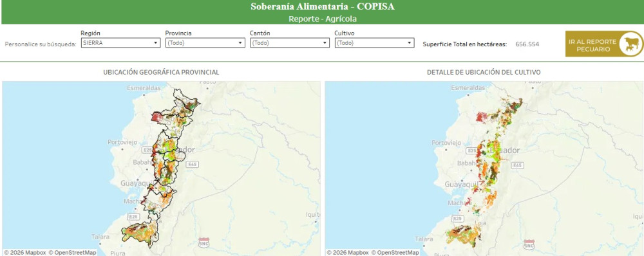Click E45 road shield on left map
The width and height of the screenshot is (644, 256).
(x=192, y=165)
